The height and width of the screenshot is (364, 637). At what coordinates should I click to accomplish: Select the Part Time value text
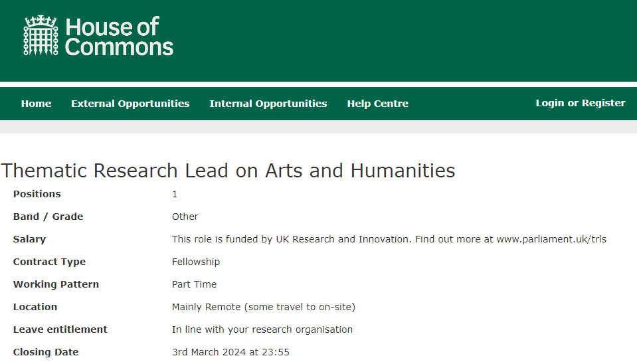pos(194,284)
